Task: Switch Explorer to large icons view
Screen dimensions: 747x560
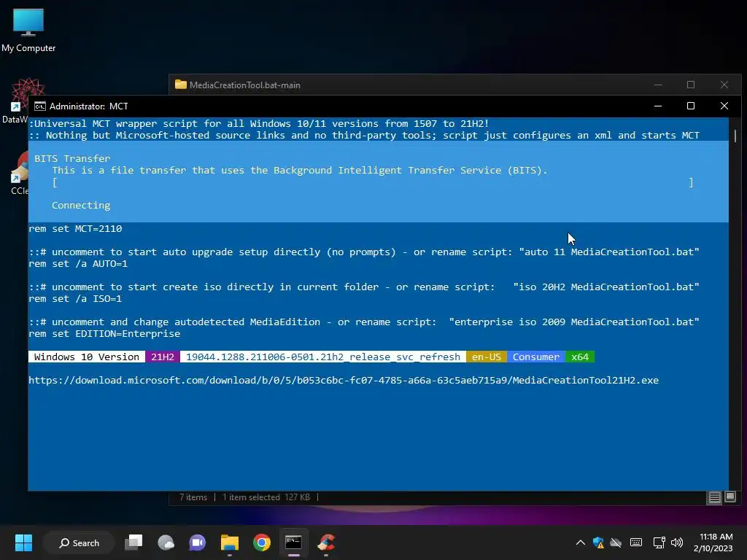Action: 730,497
